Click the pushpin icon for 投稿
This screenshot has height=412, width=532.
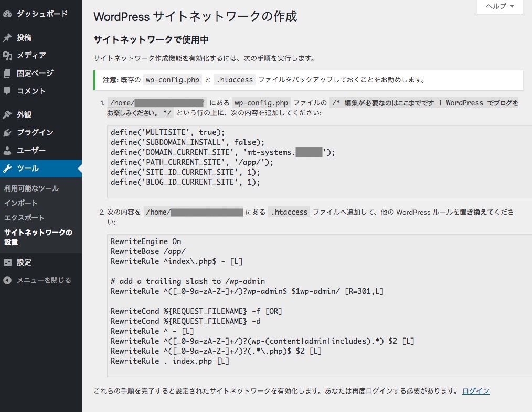[x=7, y=38]
